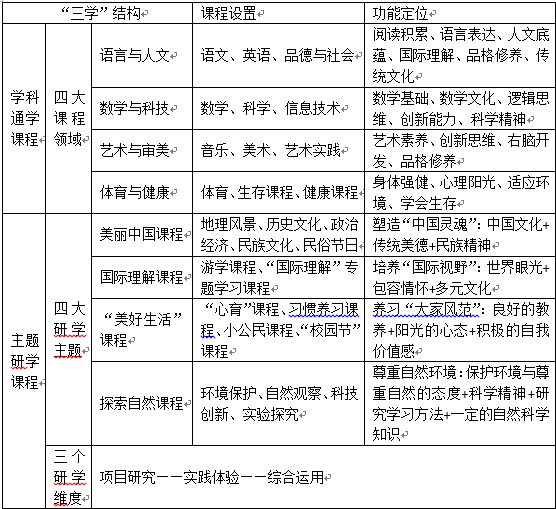Click the 三个研学维度 cell
Viewport: 556px width, 509px height.
(x=69, y=477)
